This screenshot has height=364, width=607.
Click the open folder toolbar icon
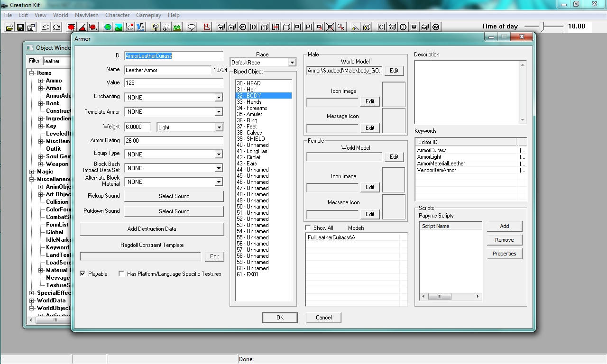[9, 27]
